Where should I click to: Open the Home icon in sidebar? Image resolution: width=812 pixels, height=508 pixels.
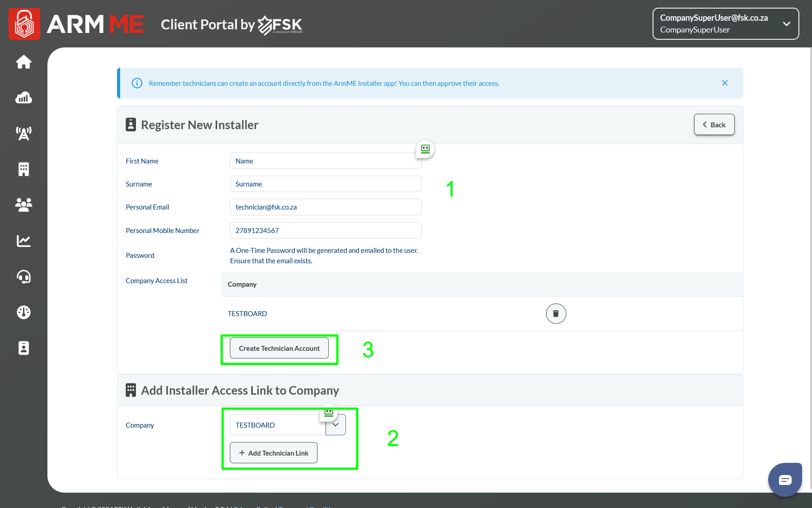tap(23, 62)
